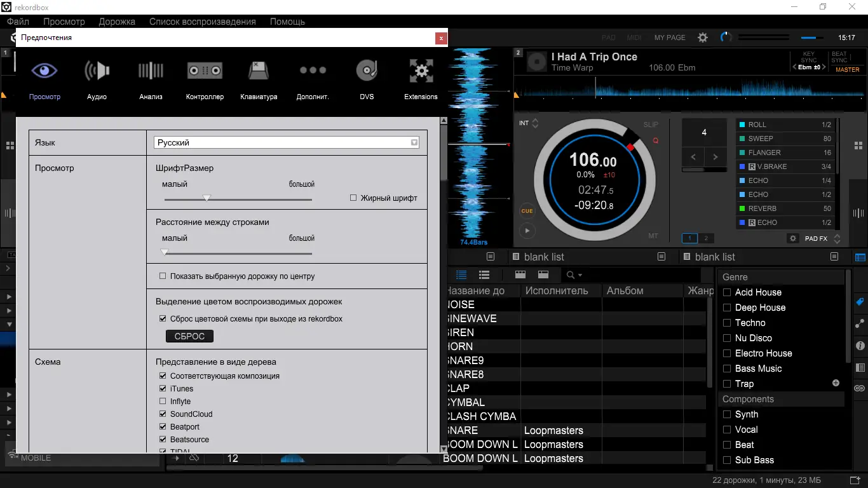Shift key down with arrow left of Ebm
The width and height of the screenshot is (868, 488).
click(x=794, y=67)
